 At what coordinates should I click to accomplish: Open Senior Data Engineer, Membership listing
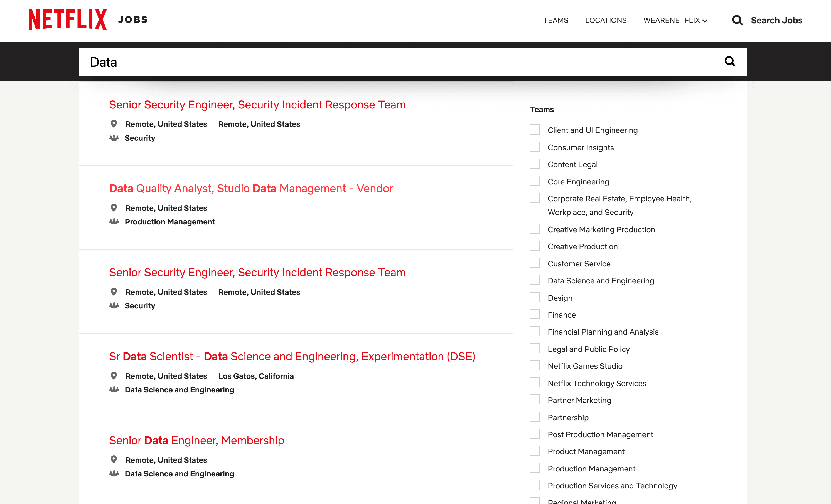196,440
